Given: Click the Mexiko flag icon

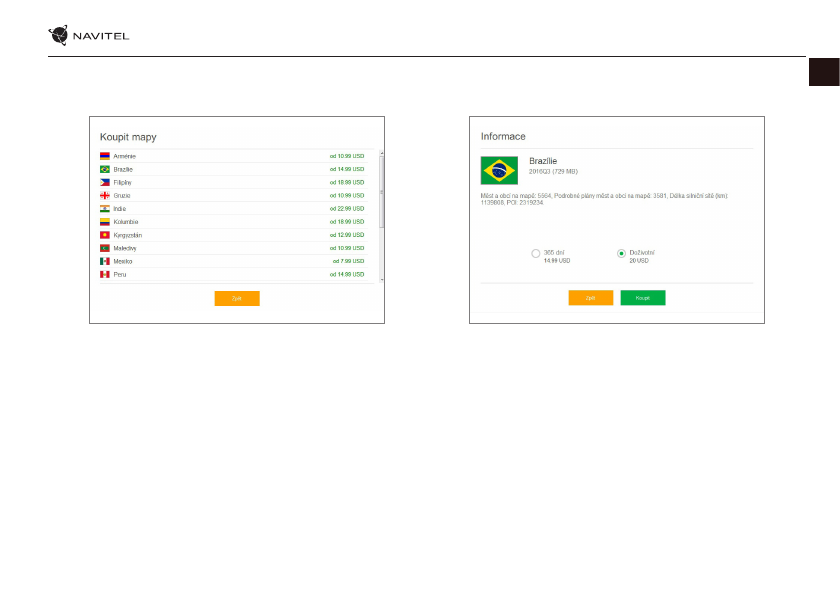Looking at the screenshot, I should pyautogui.click(x=104, y=260).
